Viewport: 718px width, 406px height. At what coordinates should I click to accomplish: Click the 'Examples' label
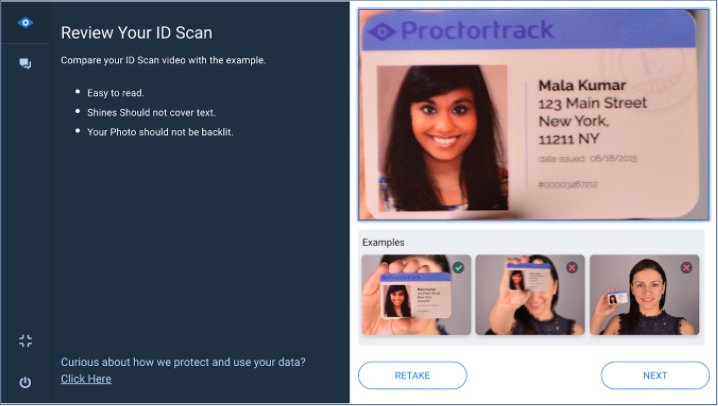point(383,242)
